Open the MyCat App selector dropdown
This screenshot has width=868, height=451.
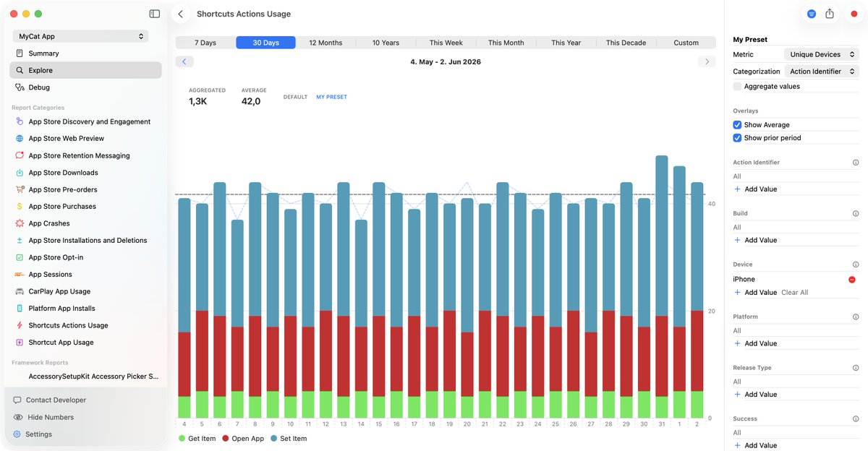coord(80,36)
